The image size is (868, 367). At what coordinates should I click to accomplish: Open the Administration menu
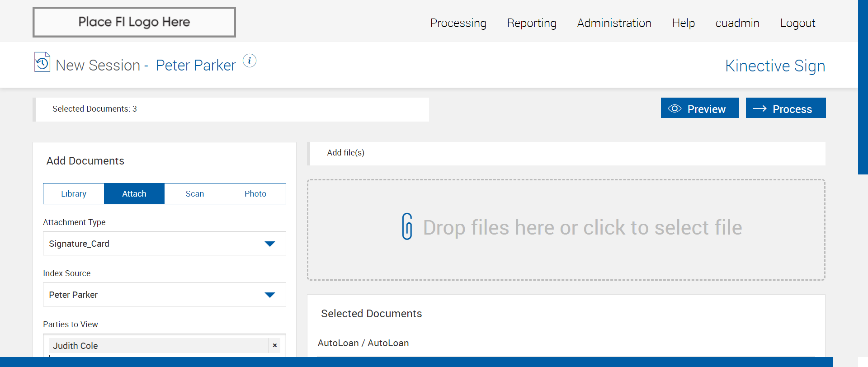(614, 23)
